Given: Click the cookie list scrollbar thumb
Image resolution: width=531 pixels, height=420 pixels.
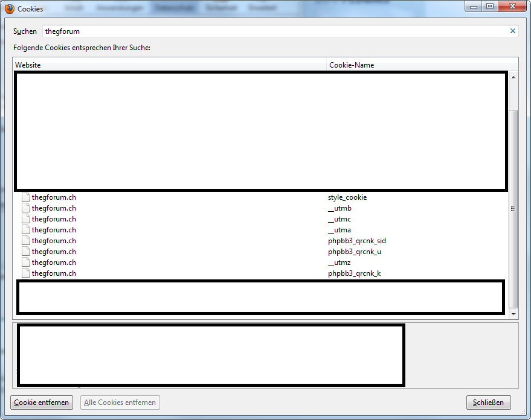Looking at the screenshot, I should [x=513, y=209].
